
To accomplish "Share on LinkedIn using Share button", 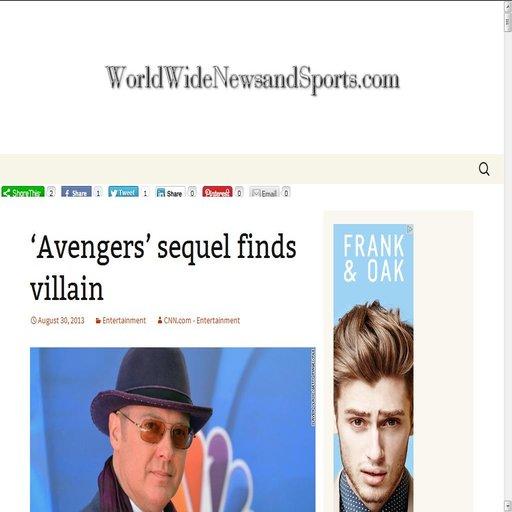I will click(x=170, y=192).
